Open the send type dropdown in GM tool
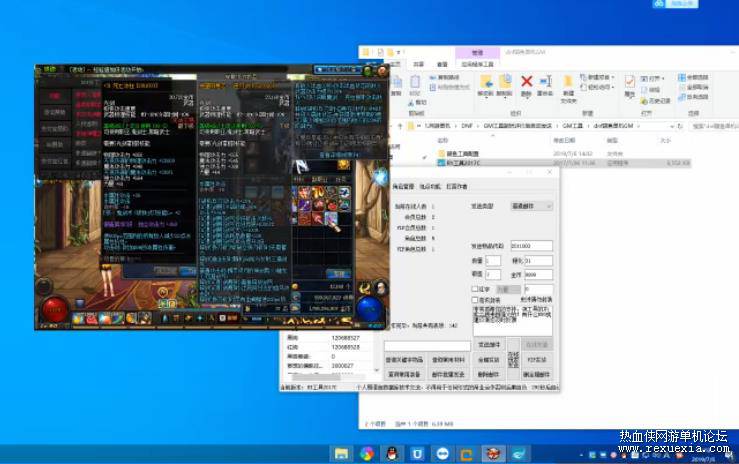 532,206
